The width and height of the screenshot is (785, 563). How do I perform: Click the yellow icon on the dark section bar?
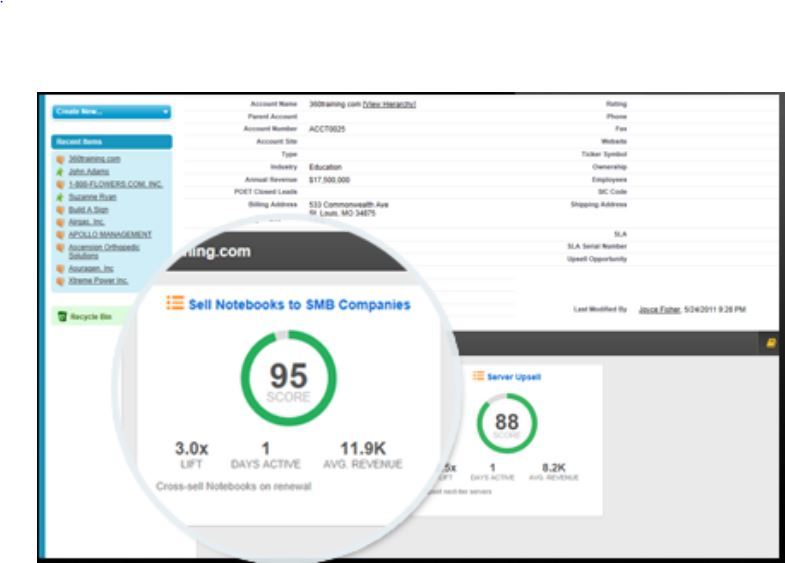[772, 343]
